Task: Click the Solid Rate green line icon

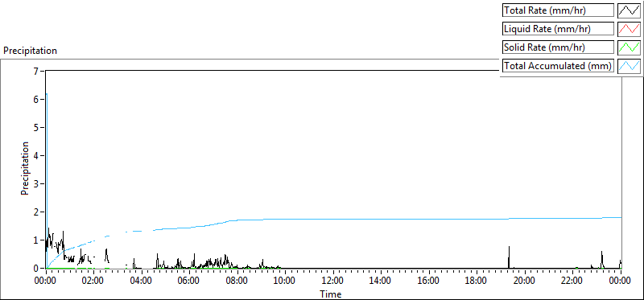Action: click(629, 47)
